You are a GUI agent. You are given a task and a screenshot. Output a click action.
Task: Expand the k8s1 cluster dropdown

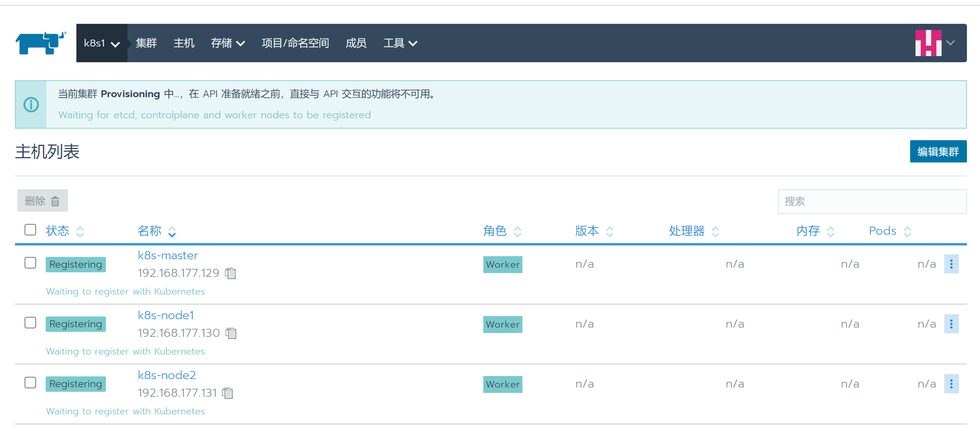(x=102, y=43)
